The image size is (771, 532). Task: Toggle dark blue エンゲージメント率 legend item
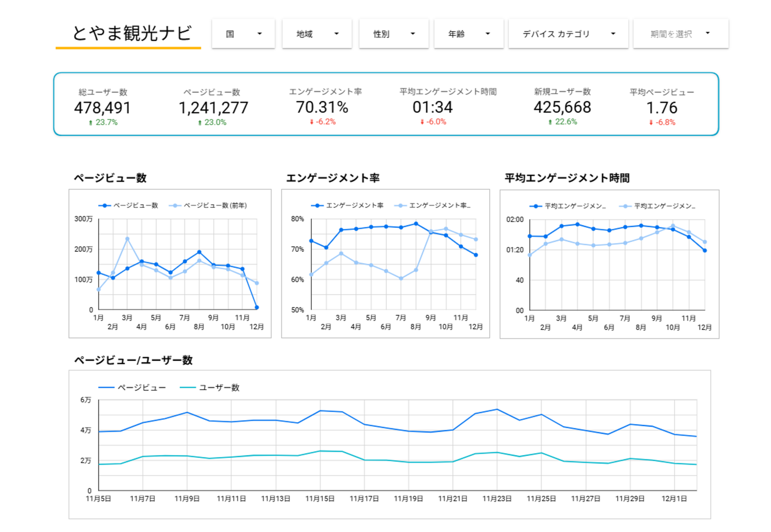pyautogui.click(x=347, y=205)
